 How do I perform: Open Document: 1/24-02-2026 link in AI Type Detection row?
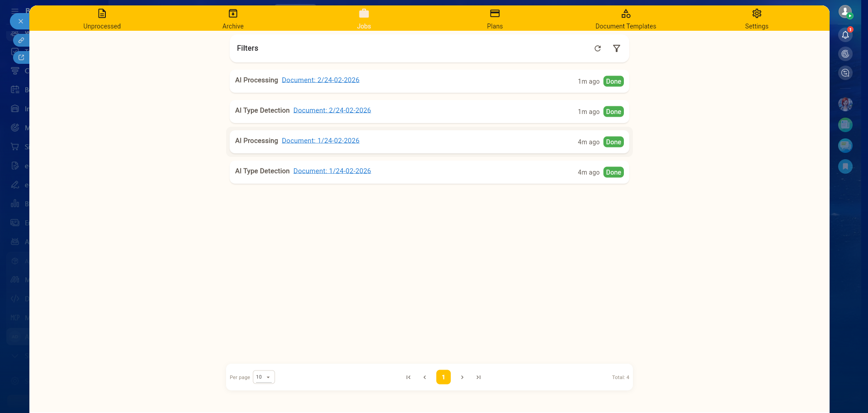332,171
